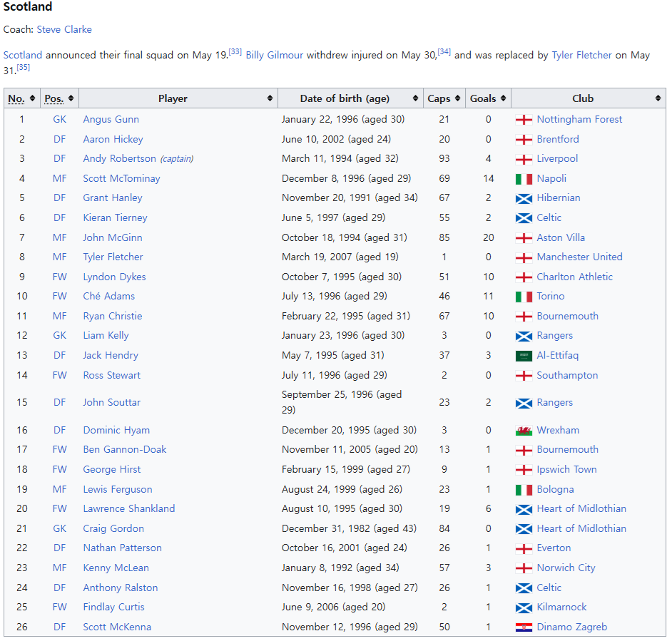Open the Steve Clarke coach link
The height and width of the screenshot is (641, 672).
tap(64, 29)
